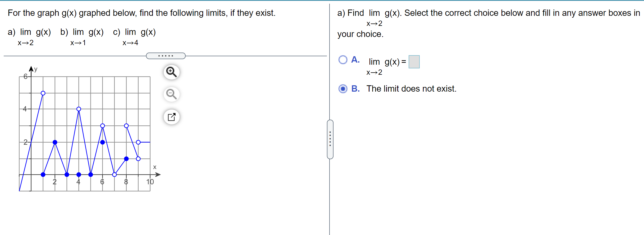This screenshot has width=644, height=235.
Task: Click the magnifier-plus icon beside the graph
Action: 171,72
